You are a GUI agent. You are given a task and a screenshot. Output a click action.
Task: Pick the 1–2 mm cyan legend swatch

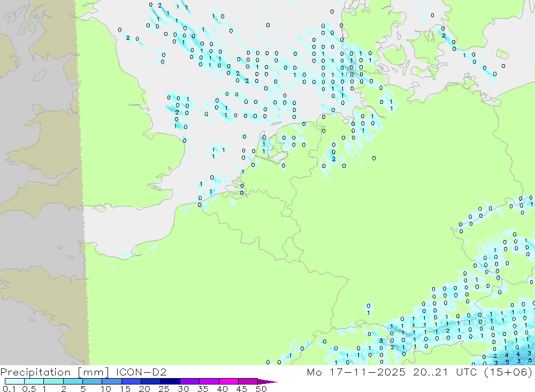pos(53,381)
